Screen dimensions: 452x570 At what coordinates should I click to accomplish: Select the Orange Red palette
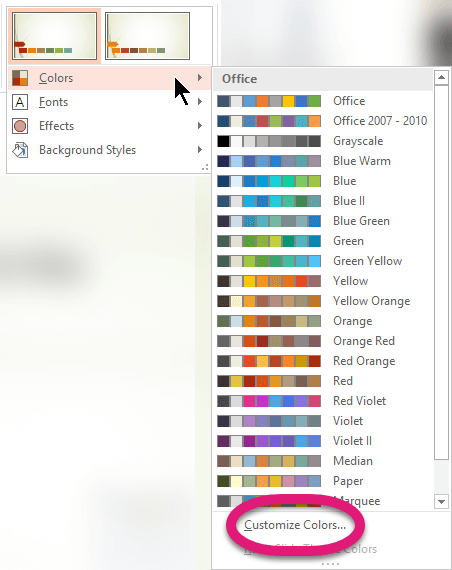[323, 341]
